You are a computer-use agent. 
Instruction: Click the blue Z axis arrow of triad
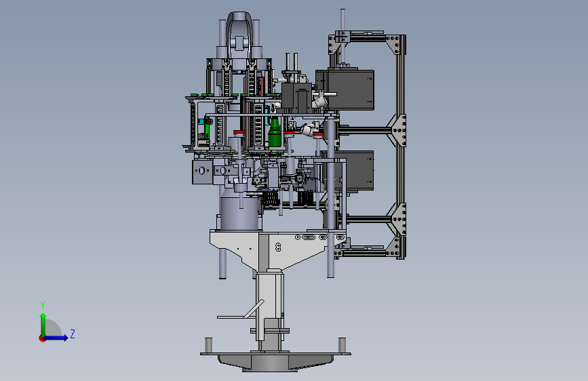pos(56,338)
